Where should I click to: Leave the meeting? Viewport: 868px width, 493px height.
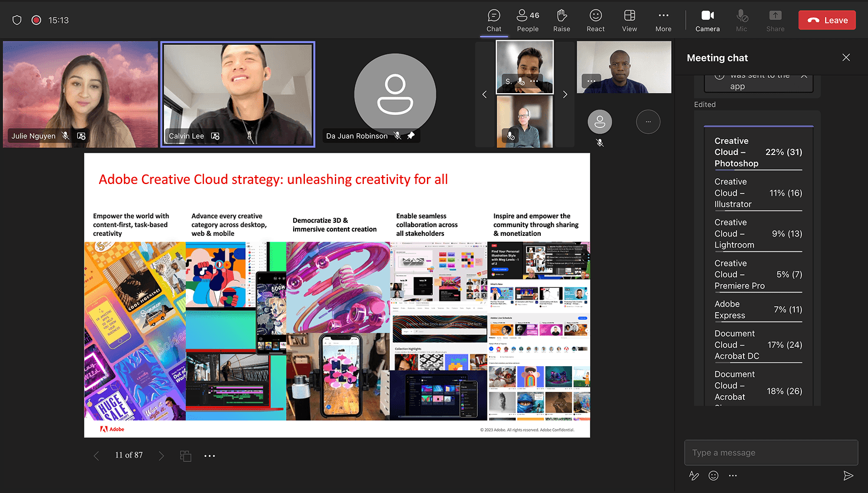[x=827, y=20]
